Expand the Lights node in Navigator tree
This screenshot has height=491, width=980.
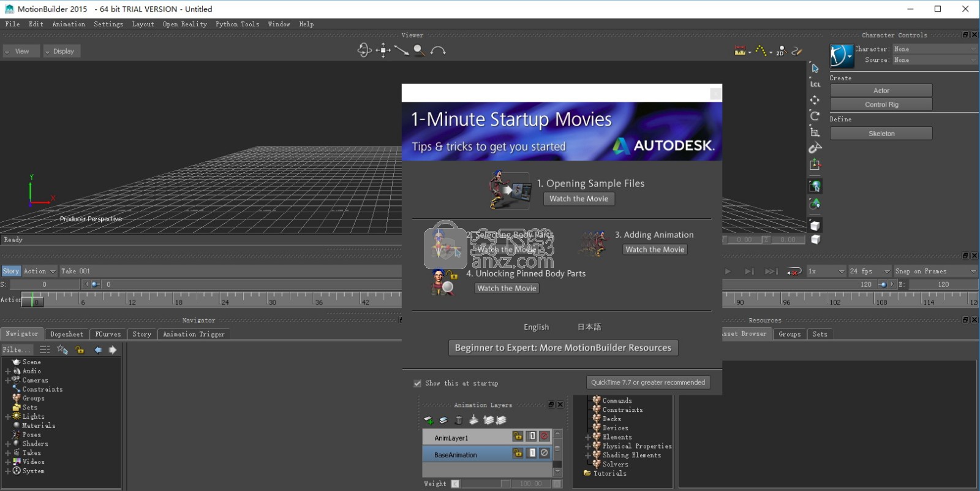(x=8, y=417)
